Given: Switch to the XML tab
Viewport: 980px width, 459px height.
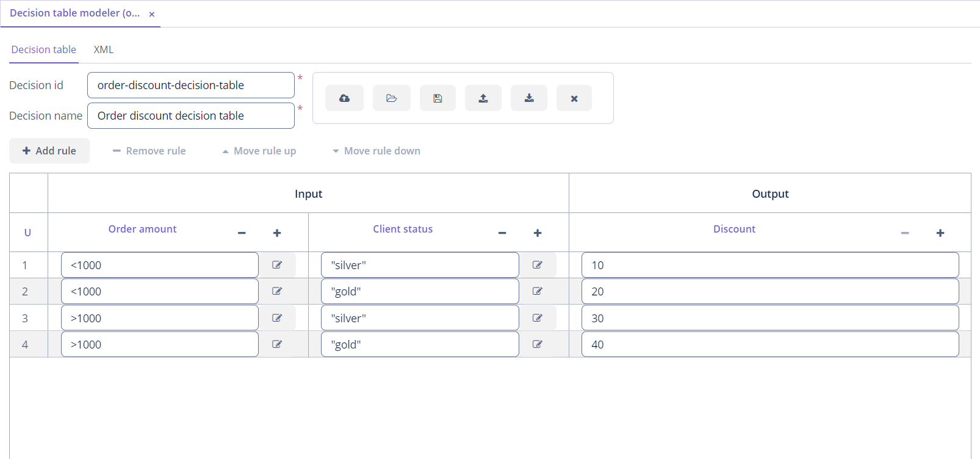Looking at the screenshot, I should coord(104,49).
